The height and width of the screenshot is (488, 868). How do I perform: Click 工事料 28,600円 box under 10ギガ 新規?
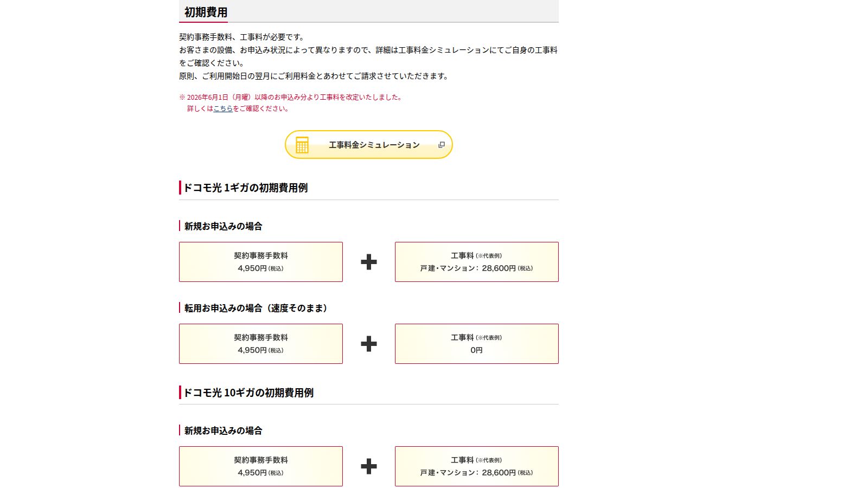[477, 466]
